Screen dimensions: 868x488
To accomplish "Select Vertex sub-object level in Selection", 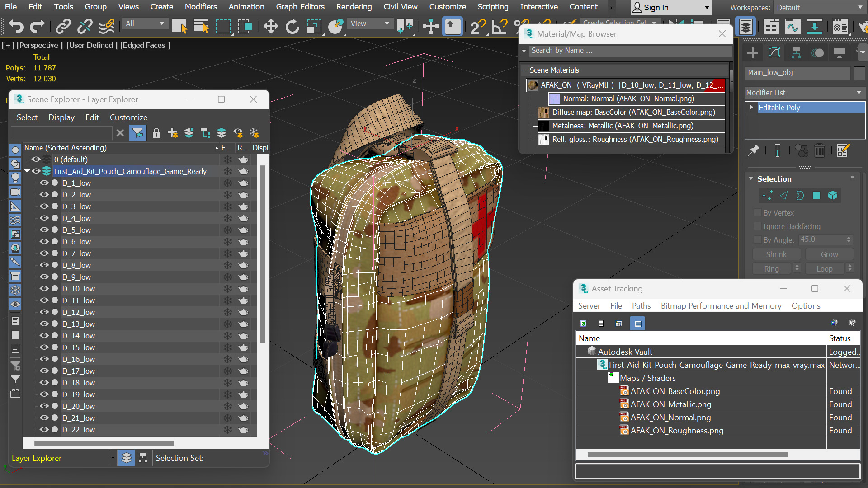I will (767, 195).
